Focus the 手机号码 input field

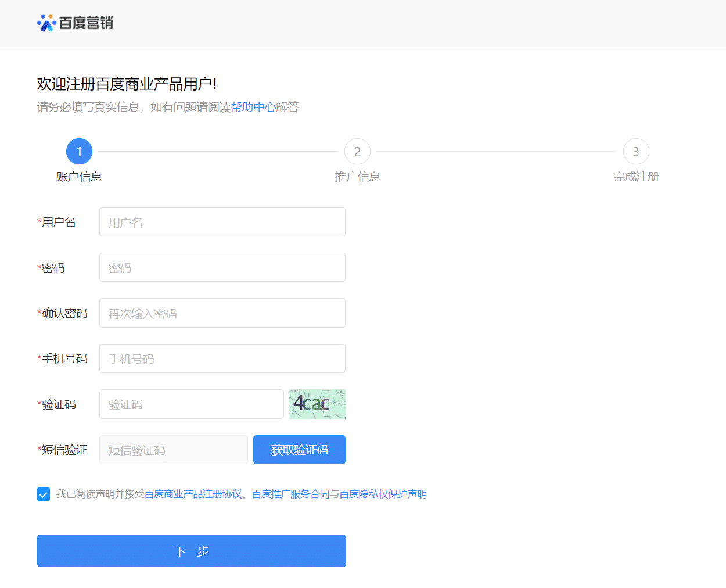point(222,358)
